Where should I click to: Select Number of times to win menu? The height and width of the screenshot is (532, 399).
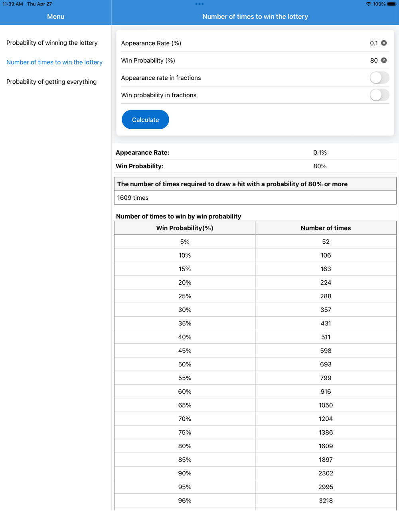click(x=54, y=62)
